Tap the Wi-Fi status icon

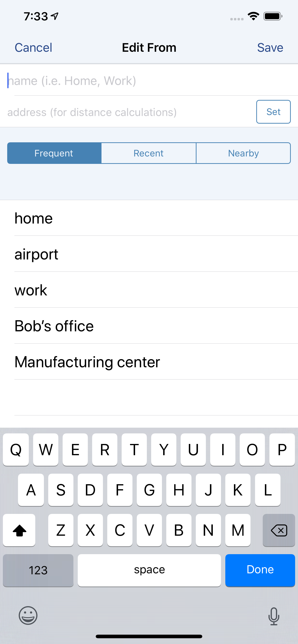[x=253, y=16]
